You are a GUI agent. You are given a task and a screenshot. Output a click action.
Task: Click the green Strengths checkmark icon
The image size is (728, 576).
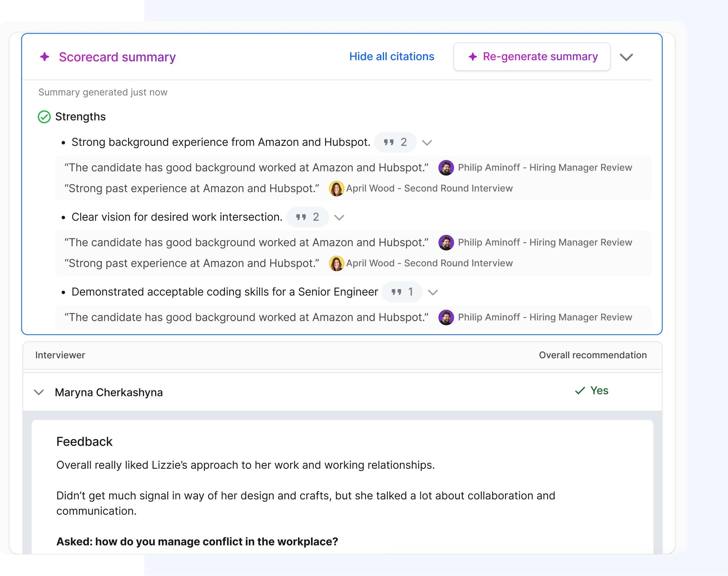tap(44, 117)
